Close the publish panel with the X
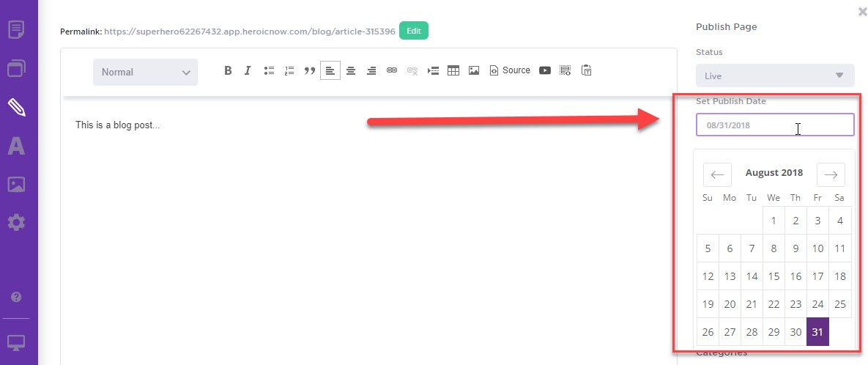The width and height of the screenshot is (868, 365). pyautogui.click(x=862, y=12)
